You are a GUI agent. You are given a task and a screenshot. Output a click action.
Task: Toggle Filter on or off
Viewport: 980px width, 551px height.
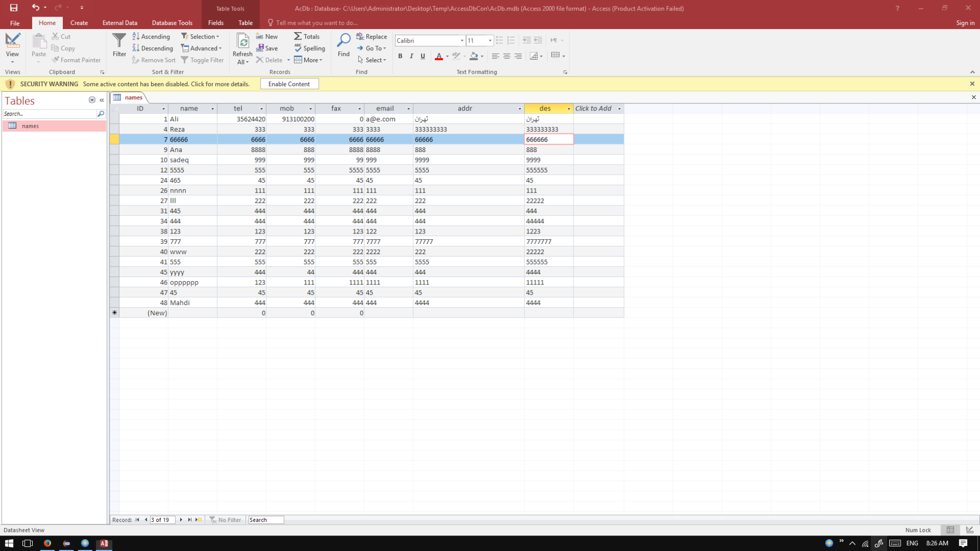202,60
